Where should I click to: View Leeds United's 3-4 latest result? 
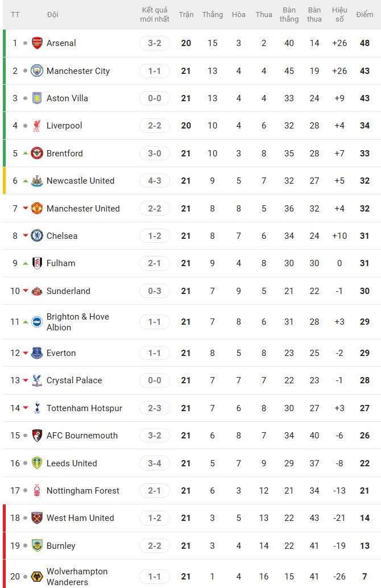(155, 463)
